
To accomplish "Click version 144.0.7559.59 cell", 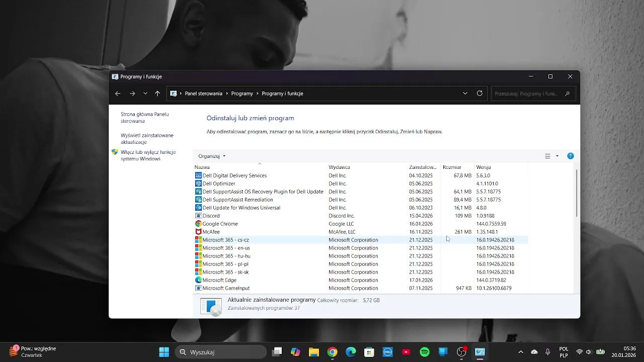I will click(491, 224).
